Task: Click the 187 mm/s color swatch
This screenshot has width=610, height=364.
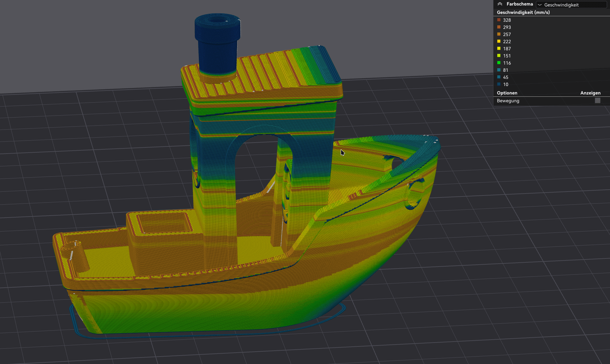Action: [499, 49]
